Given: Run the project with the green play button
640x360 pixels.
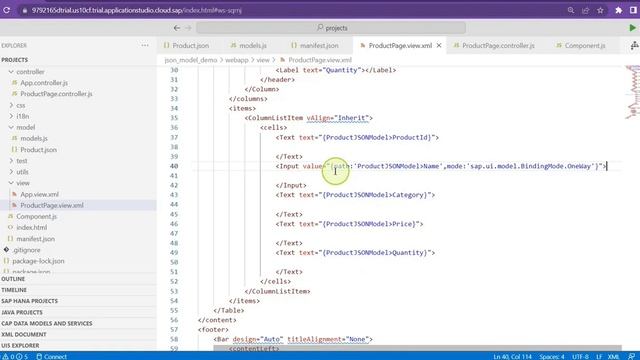Looking at the screenshot, I should pos(632,28).
